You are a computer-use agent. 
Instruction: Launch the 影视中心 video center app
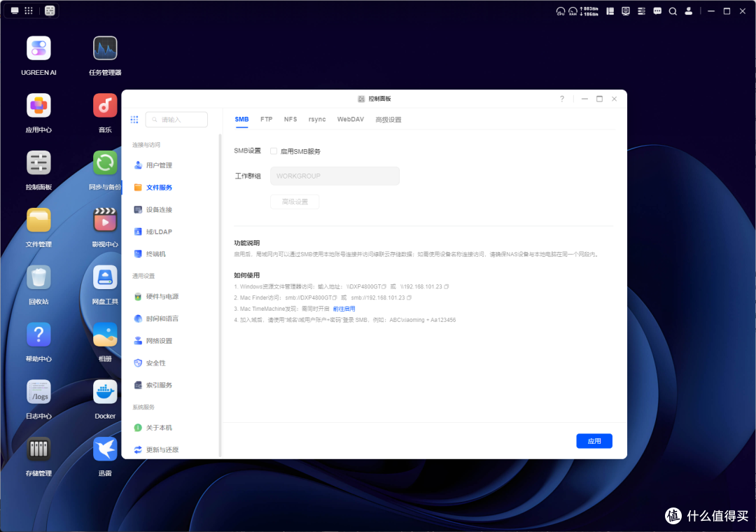pyautogui.click(x=105, y=220)
